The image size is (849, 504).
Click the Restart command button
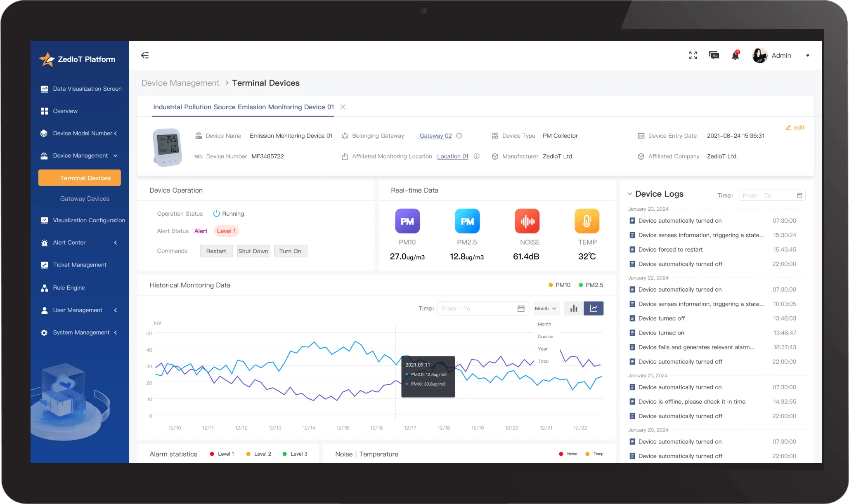point(216,251)
